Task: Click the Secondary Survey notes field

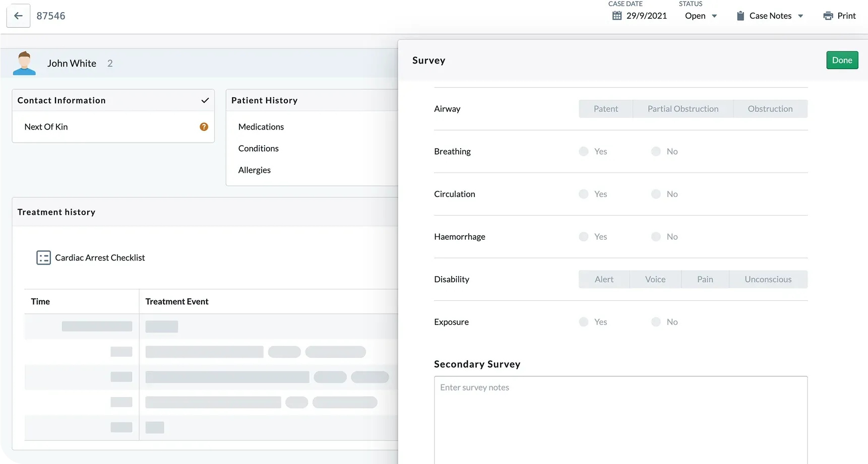Action: click(x=621, y=418)
